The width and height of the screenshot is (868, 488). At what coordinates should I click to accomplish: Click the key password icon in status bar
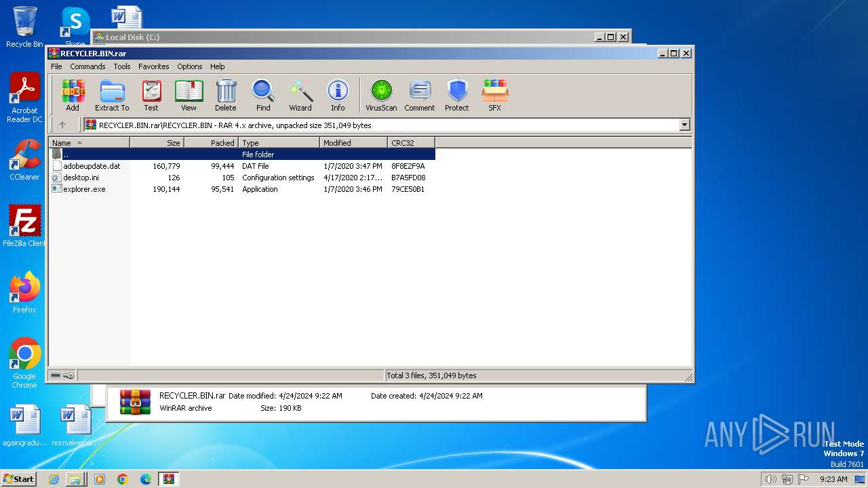coord(68,375)
